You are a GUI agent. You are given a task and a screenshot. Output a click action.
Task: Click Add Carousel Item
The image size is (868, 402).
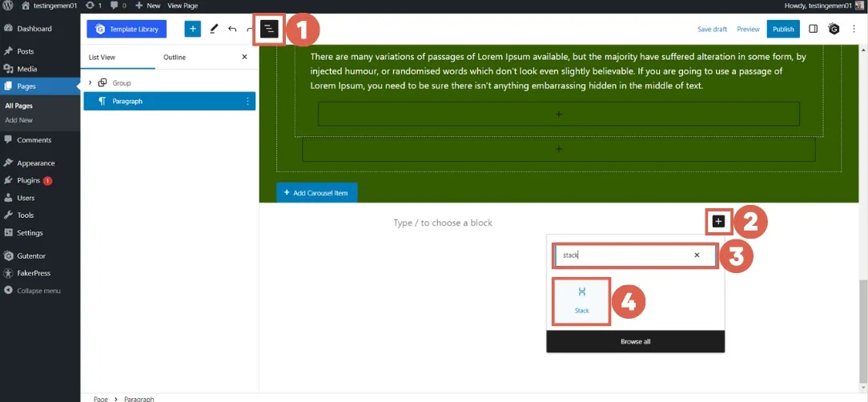(x=316, y=193)
